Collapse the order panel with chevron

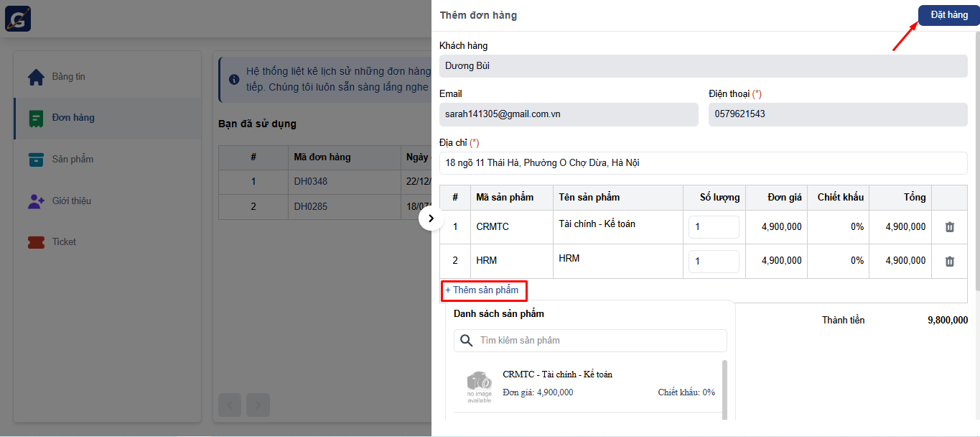[x=431, y=218]
